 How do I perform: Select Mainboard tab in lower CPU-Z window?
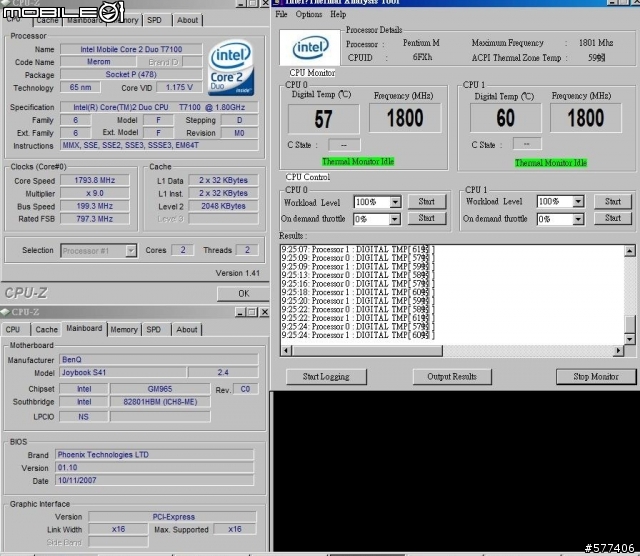pos(84,328)
